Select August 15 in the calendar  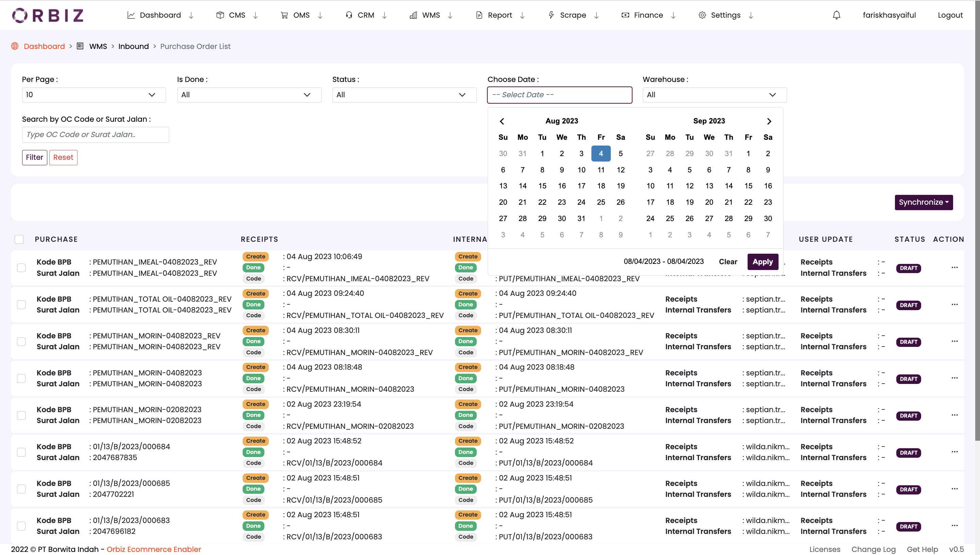coord(542,186)
